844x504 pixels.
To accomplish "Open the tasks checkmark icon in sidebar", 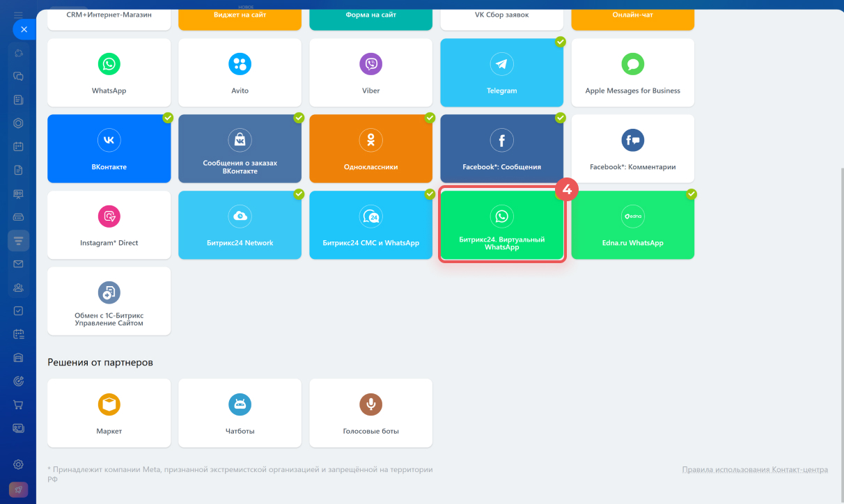I will click(19, 310).
